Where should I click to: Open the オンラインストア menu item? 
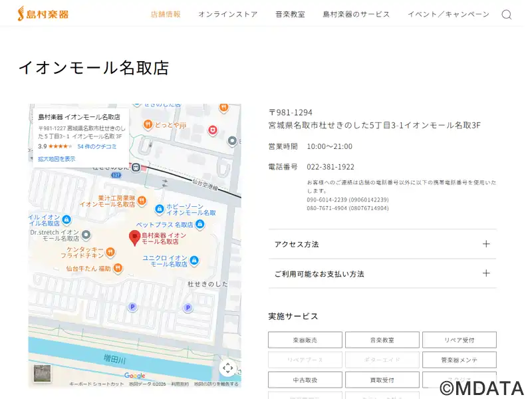click(x=227, y=14)
